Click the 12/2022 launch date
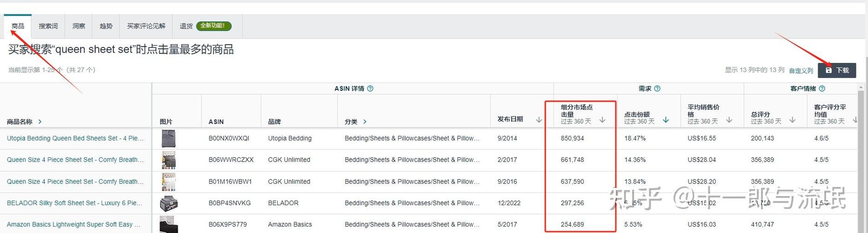This screenshot has height=233, width=868. pos(509,203)
